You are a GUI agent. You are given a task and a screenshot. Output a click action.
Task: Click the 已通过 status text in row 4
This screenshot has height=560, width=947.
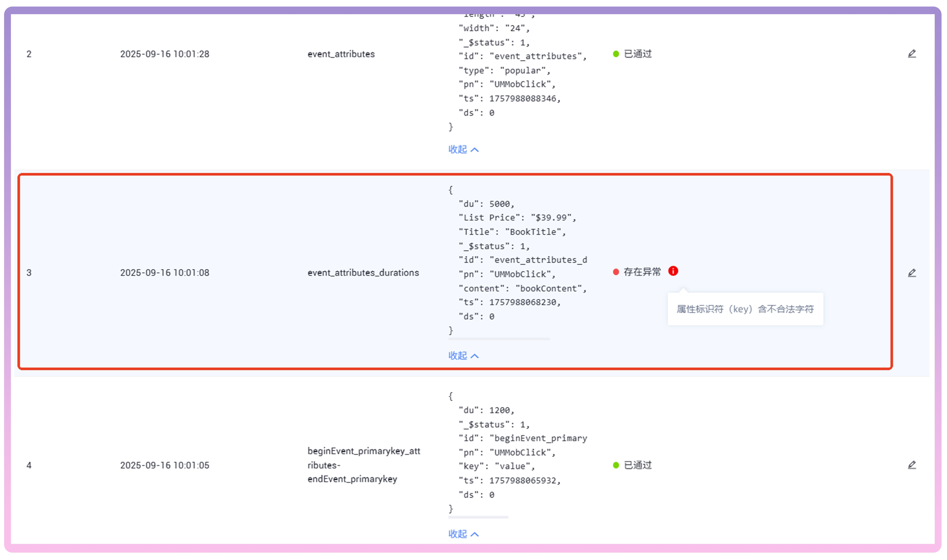click(x=637, y=465)
